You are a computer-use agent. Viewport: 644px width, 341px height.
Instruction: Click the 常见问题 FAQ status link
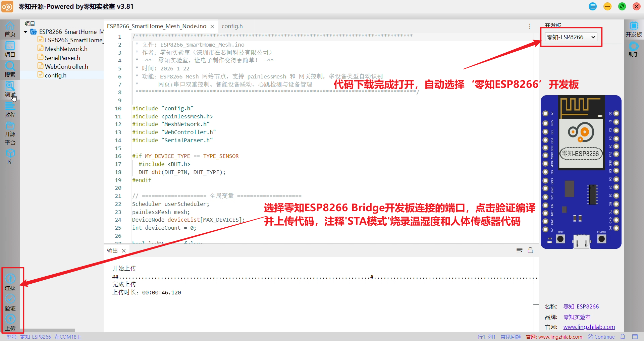click(511, 337)
